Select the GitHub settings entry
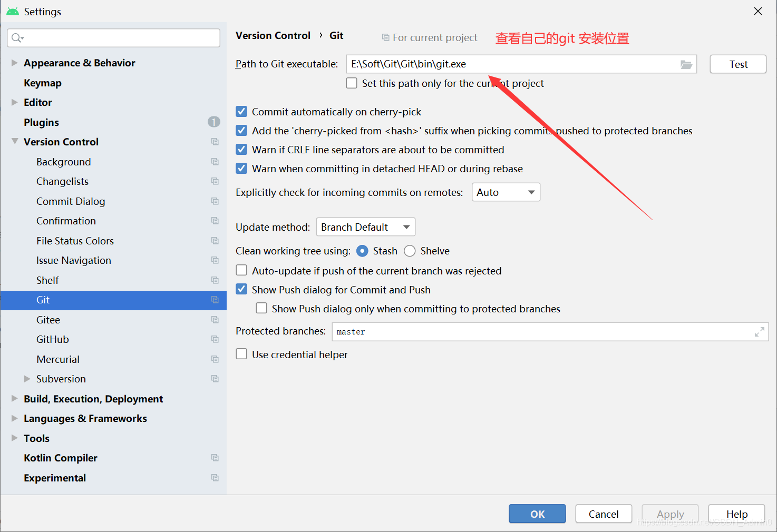 pyautogui.click(x=52, y=339)
